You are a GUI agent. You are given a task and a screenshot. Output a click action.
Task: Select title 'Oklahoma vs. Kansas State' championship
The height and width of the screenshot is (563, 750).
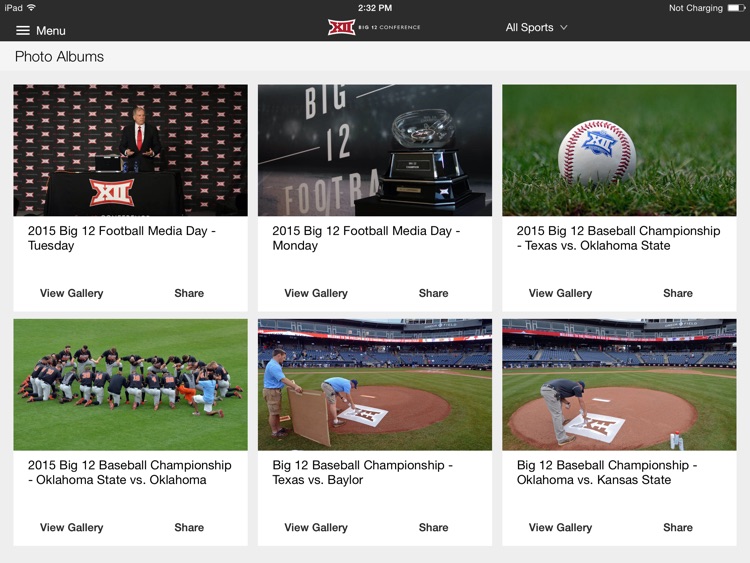607,473
